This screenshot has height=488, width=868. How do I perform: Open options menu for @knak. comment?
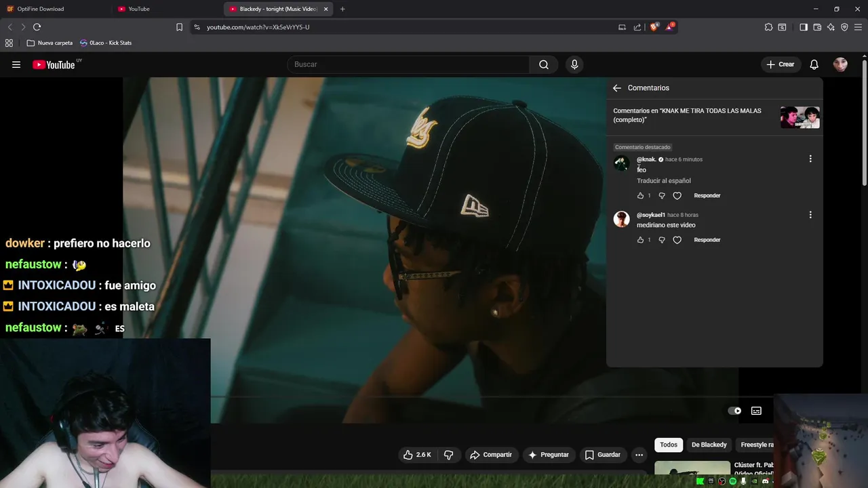pos(810,159)
